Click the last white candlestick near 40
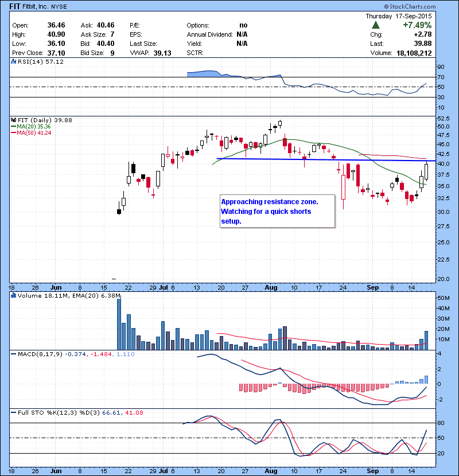Image resolution: width=459 pixels, height=476 pixels. click(x=426, y=172)
